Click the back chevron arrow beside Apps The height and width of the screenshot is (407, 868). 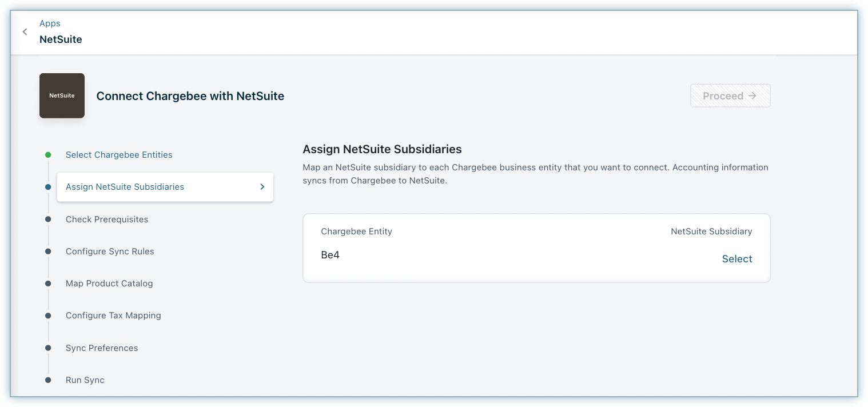point(25,32)
